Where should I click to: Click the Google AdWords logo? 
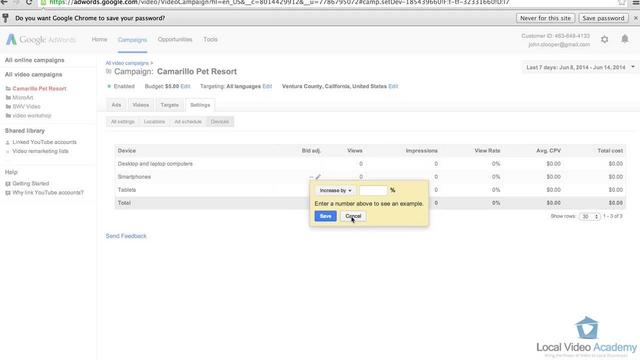pos(41,40)
